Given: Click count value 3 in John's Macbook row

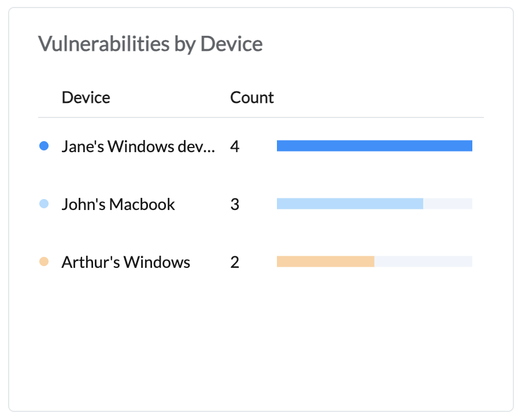Looking at the screenshot, I should [234, 204].
